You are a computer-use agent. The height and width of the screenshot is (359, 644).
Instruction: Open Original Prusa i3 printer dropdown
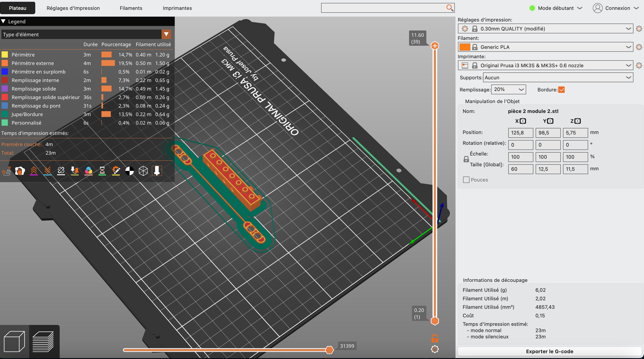coord(545,65)
